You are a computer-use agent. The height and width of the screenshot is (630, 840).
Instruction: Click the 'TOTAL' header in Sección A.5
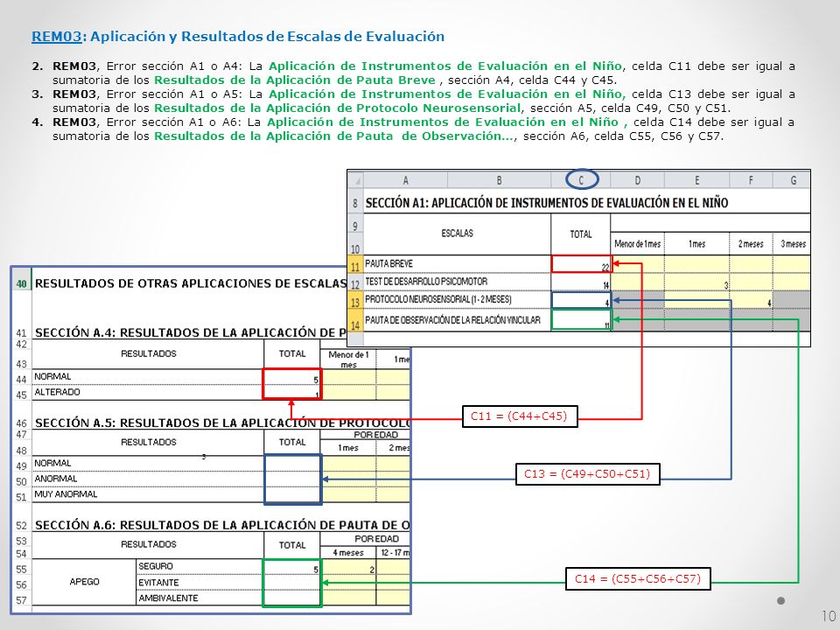[292, 443]
